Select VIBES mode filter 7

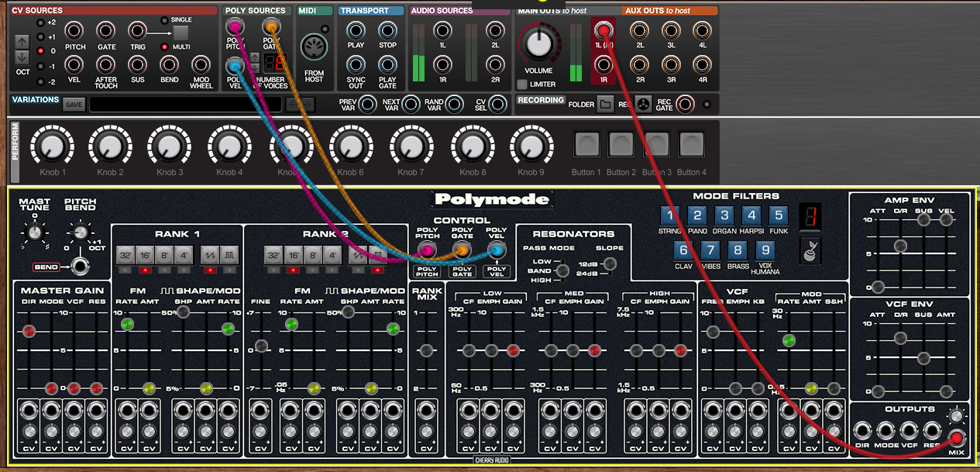(x=710, y=250)
